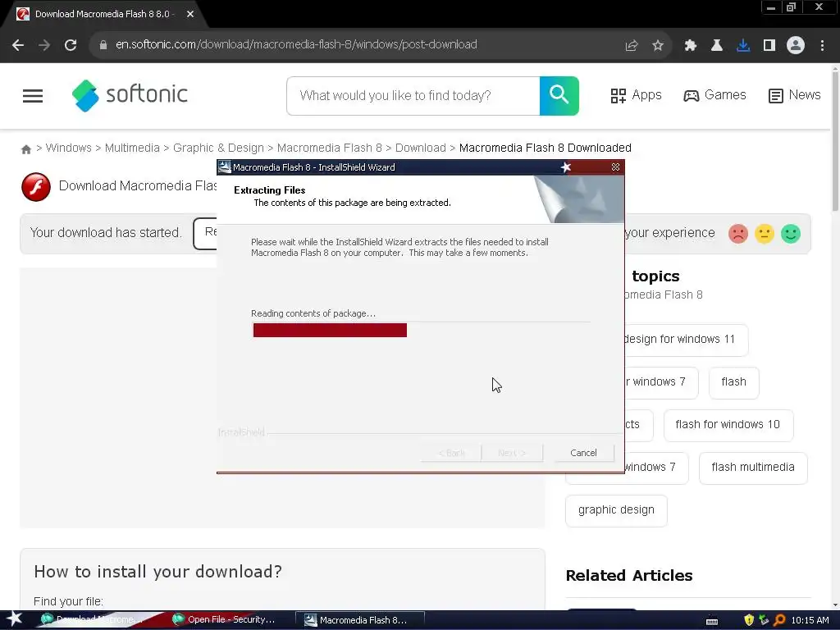840x630 pixels.
Task: Click the orange magnifier tray icon
Action: [779, 620]
